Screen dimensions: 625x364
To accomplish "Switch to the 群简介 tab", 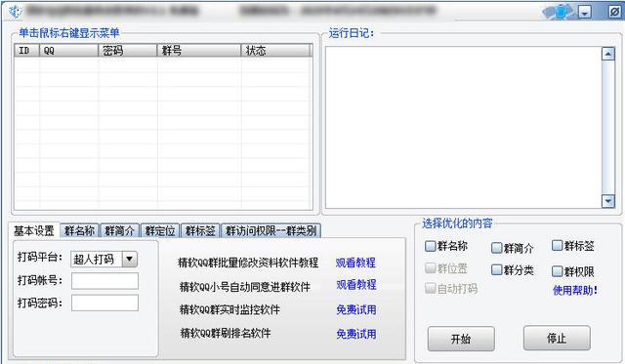I will [x=119, y=230].
